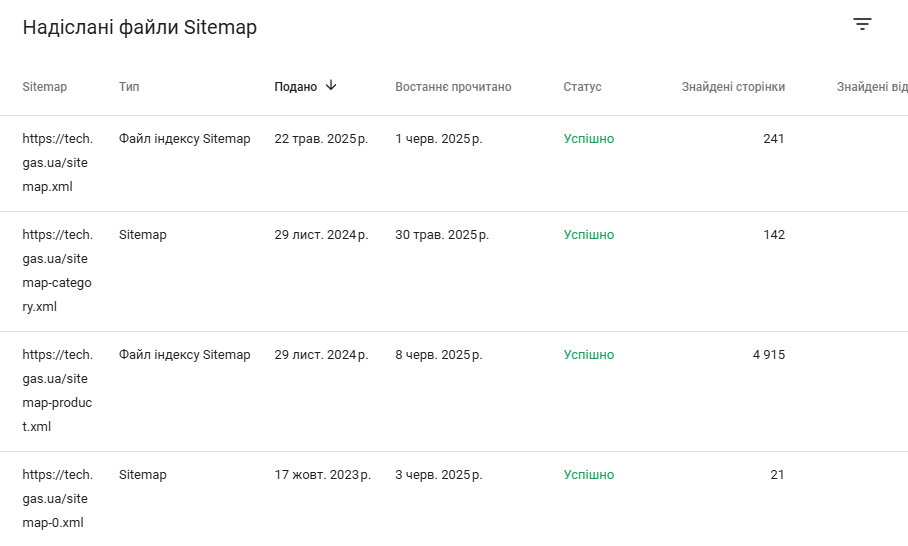Image resolution: width=908 pixels, height=546 pixels.
Task: Open the sitemap-category.xml row
Action: point(454,272)
